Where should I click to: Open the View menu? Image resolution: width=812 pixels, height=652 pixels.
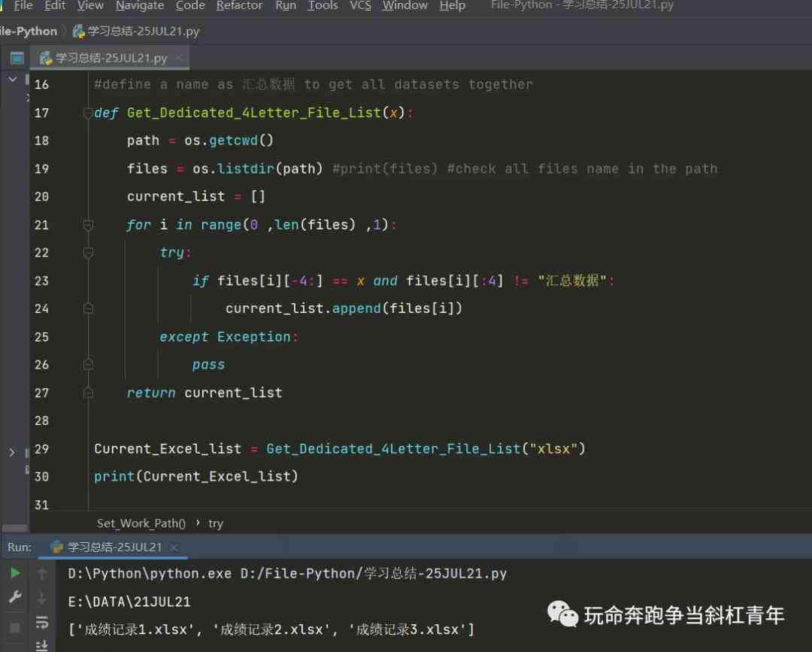click(90, 6)
